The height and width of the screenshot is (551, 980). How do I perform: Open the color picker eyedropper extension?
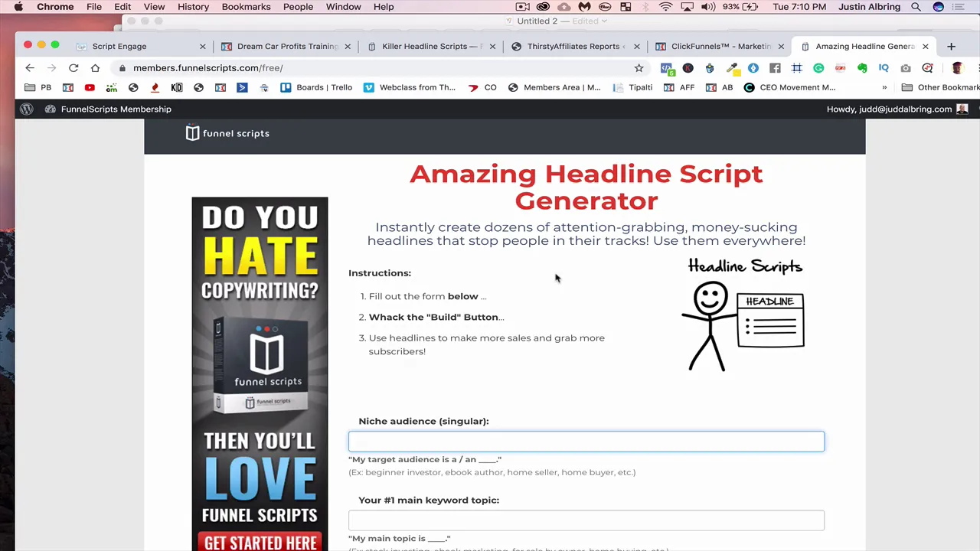click(732, 68)
